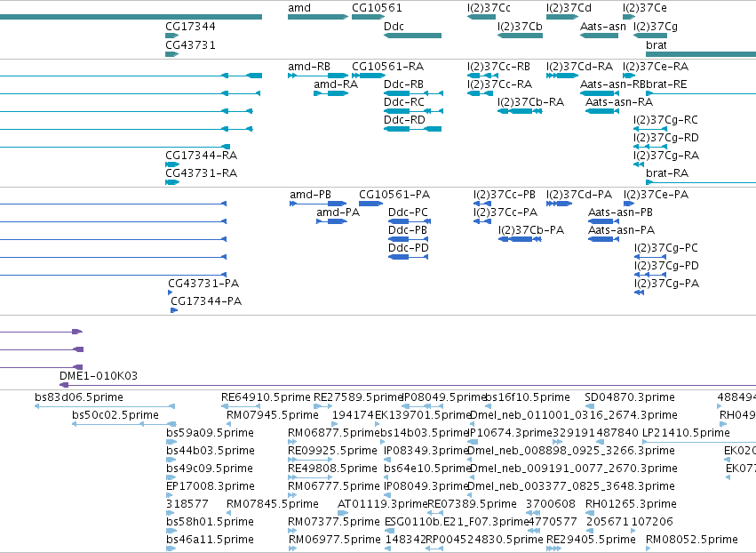
Task: Click the l(2)37Cg-RA transcript label
Action: coord(666,155)
